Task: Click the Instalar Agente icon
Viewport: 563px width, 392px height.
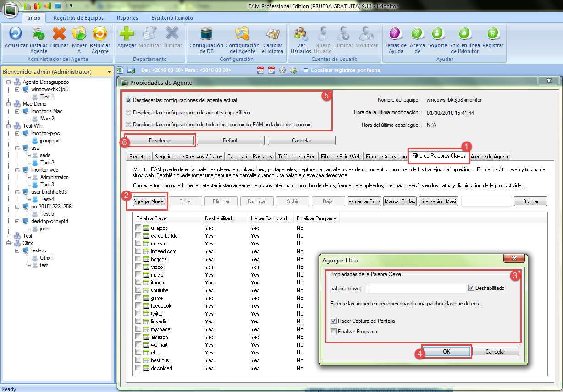Action: [x=39, y=34]
